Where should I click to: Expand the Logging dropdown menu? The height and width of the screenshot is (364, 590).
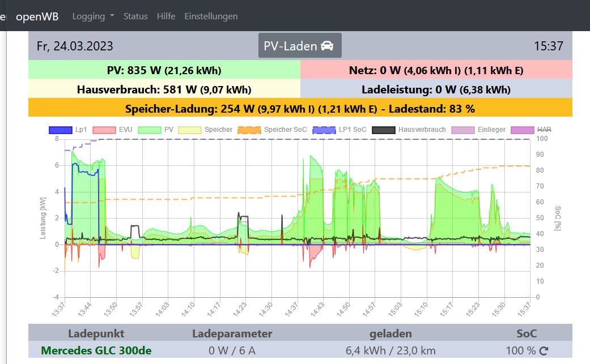coord(93,16)
